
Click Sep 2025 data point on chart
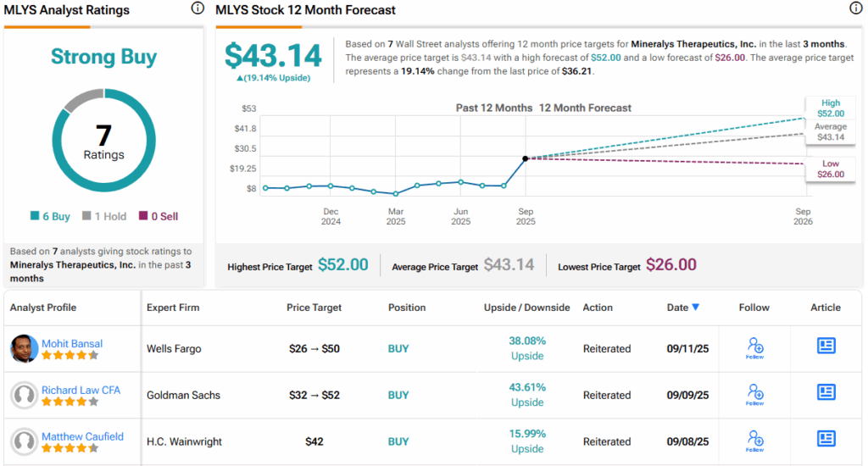coord(526,158)
